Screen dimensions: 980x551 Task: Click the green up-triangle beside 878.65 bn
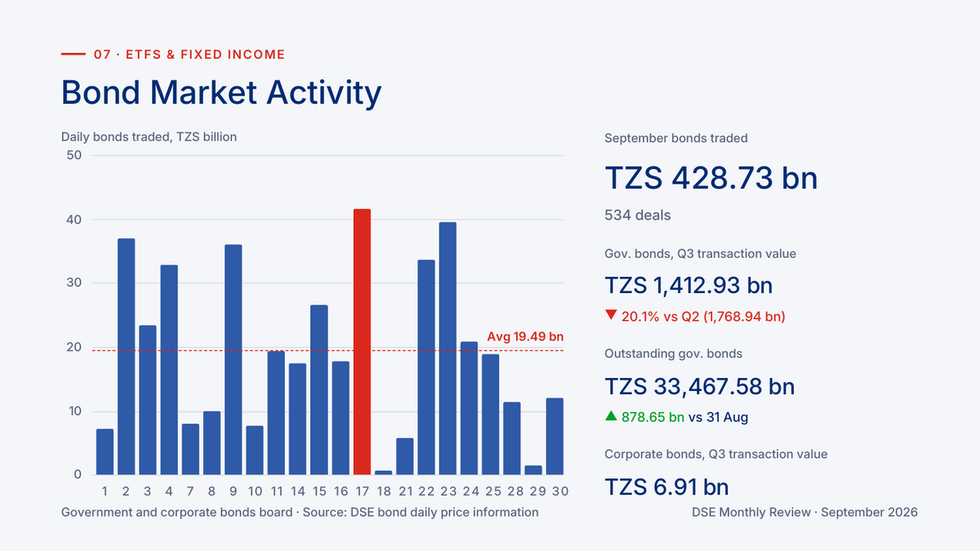[x=611, y=416]
